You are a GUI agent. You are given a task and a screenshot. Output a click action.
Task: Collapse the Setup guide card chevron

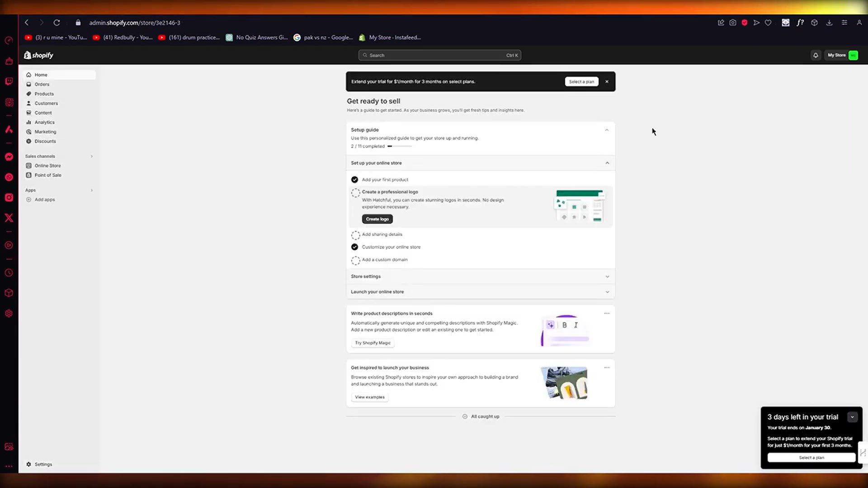coord(607,130)
